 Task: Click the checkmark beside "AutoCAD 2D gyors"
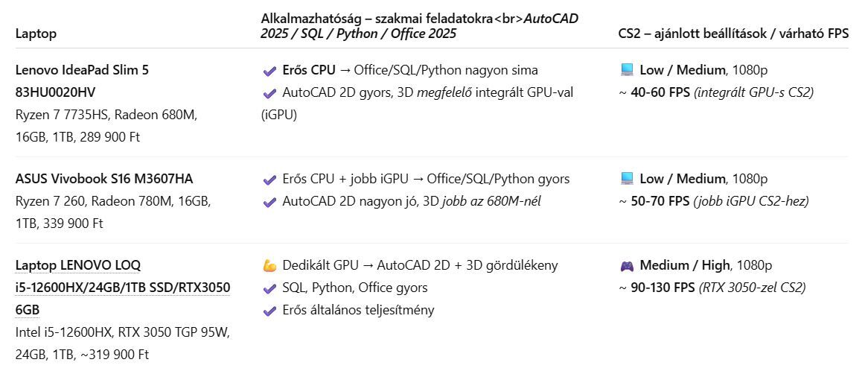[269, 93]
